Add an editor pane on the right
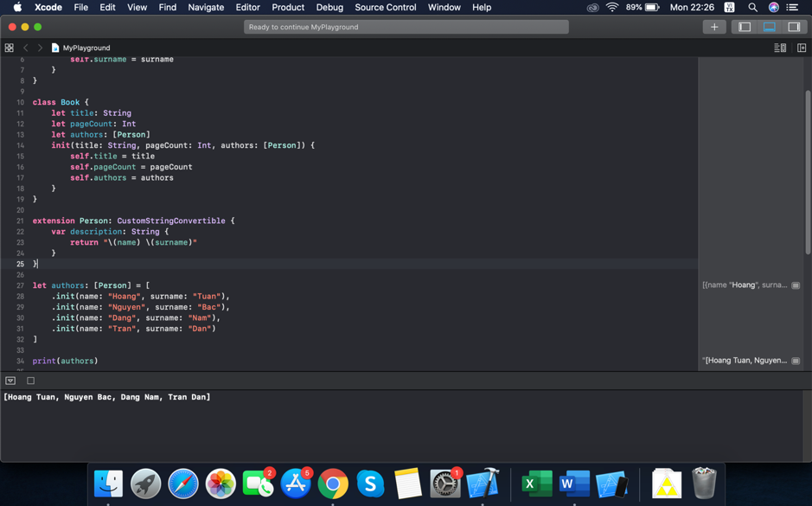812x506 pixels. (x=802, y=48)
